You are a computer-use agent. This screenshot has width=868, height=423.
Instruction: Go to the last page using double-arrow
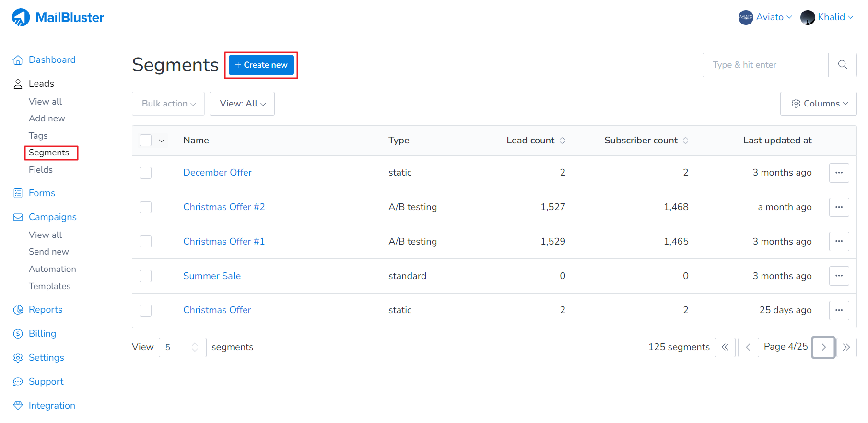coord(846,347)
